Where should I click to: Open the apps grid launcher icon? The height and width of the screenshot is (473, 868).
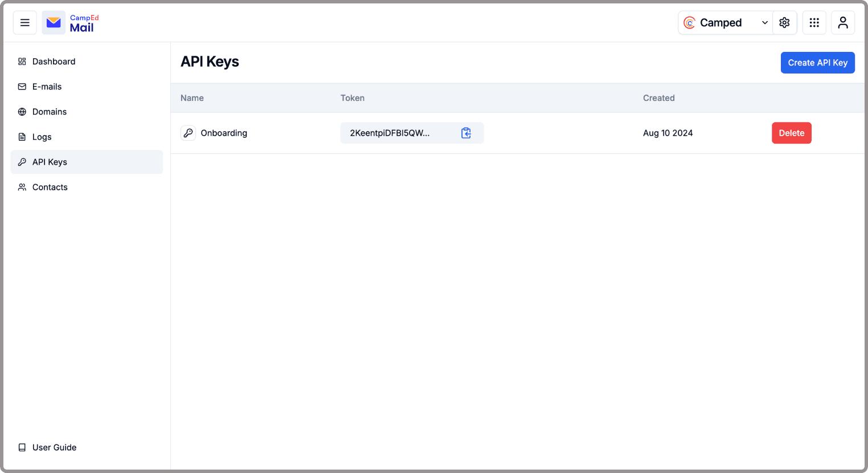click(x=814, y=23)
